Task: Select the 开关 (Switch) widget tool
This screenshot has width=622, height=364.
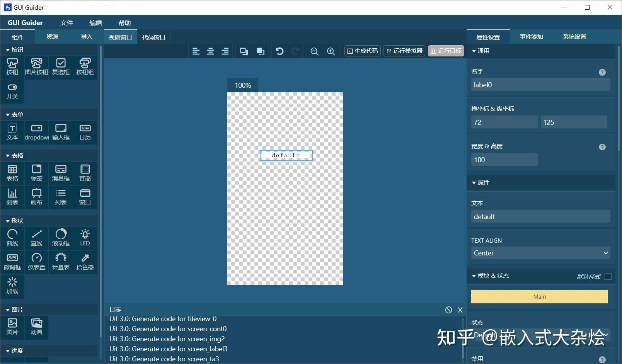Action: click(x=12, y=91)
